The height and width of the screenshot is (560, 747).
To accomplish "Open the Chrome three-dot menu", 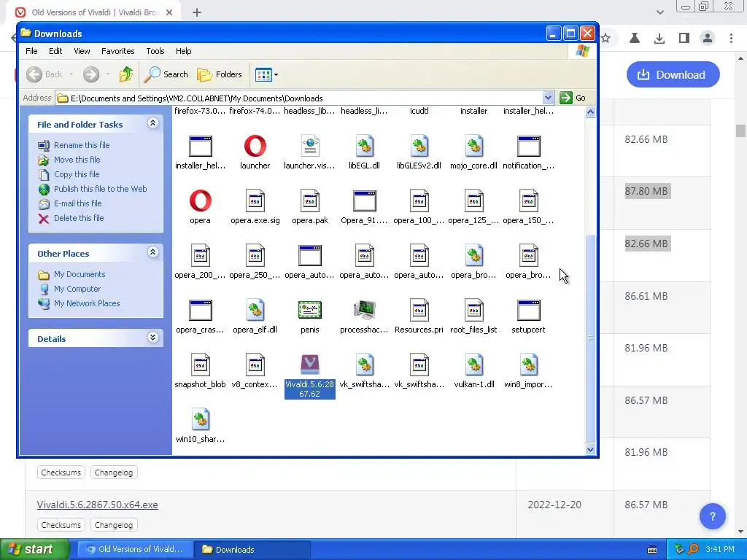I will (x=731, y=38).
